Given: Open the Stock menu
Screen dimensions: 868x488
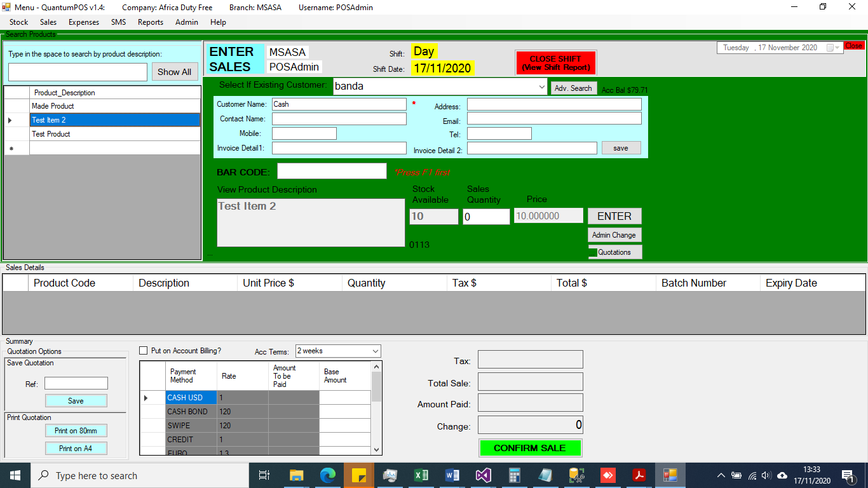Looking at the screenshot, I should [x=18, y=22].
